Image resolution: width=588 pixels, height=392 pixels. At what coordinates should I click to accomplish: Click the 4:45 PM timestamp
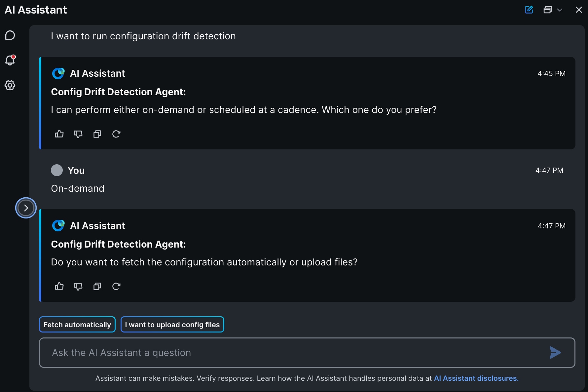[551, 73]
